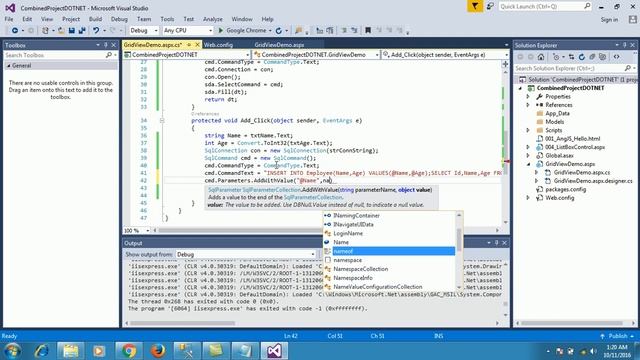Click Solution Explorer View Code icon
The height and width of the screenshot is (360, 640).
616,57
